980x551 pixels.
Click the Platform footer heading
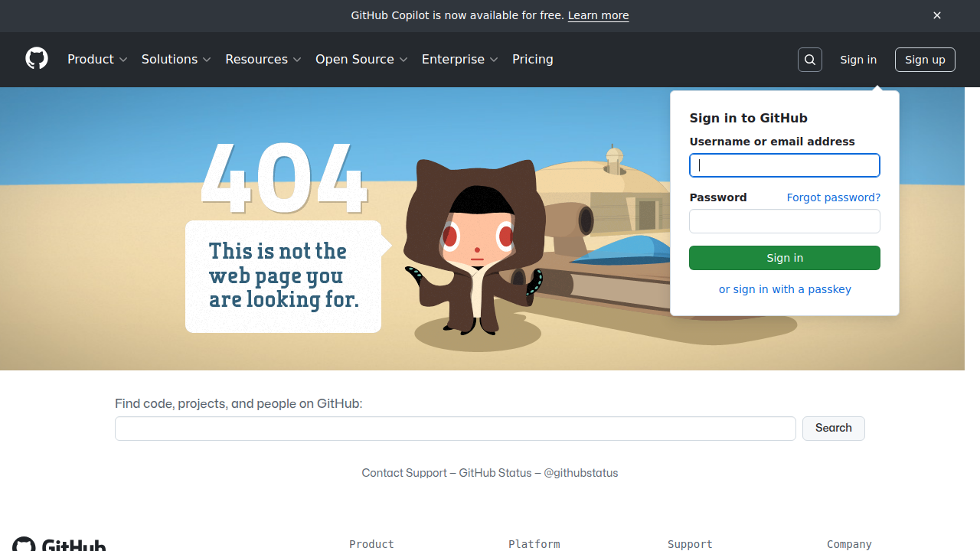(534, 544)
